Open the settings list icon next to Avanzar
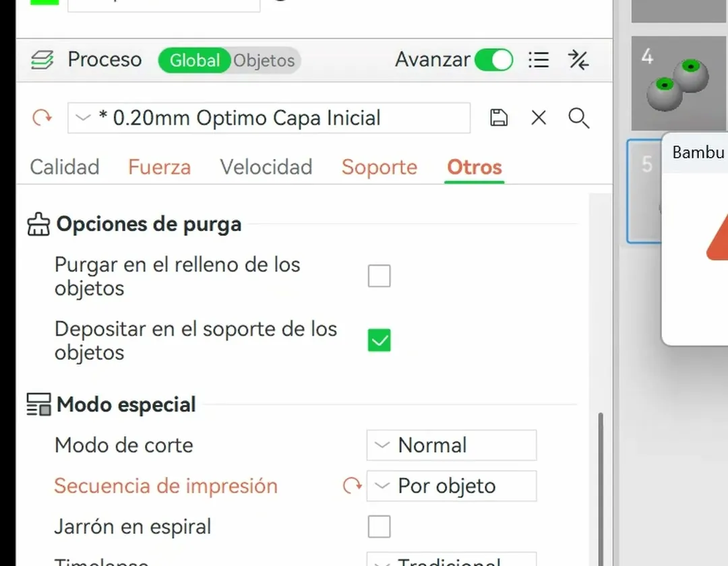This screenshot has height=566, width=728. [x=539, y=60]
